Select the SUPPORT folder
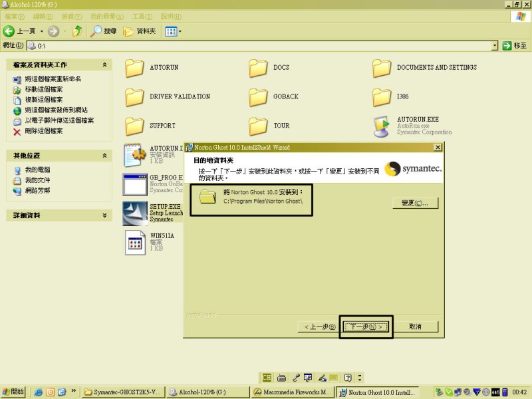 pyautogui.click(x=150, y=126)
